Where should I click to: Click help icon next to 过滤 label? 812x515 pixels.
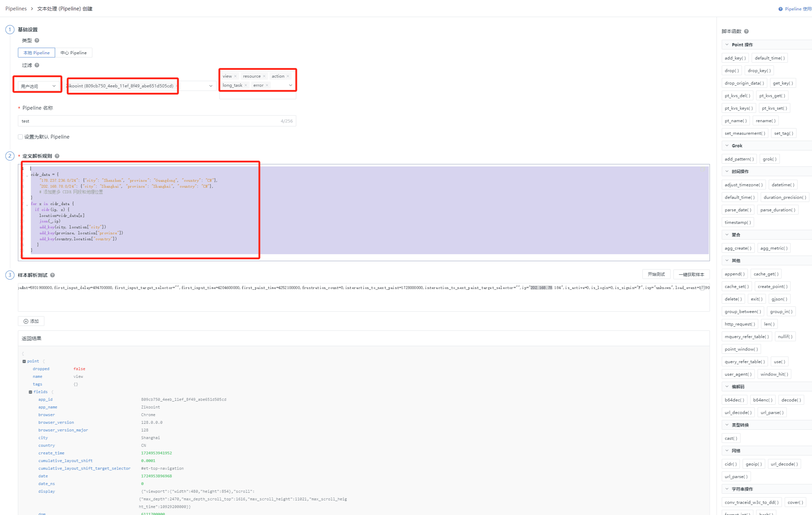37,65
